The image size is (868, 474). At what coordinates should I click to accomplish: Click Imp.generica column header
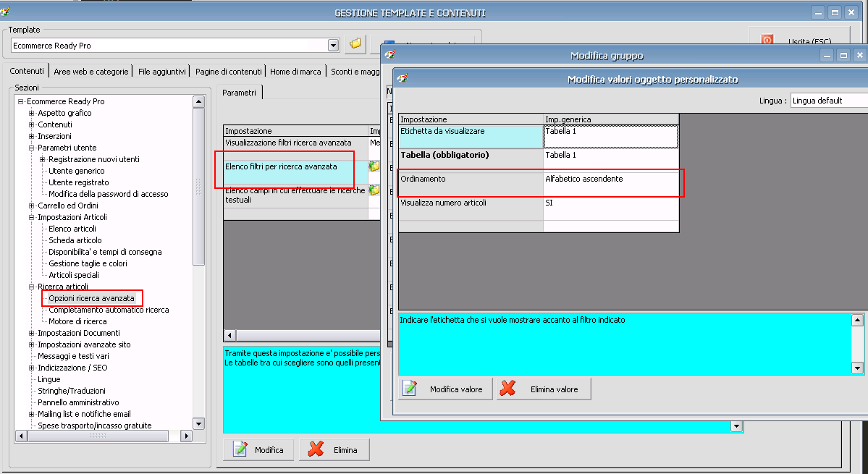[611, 119]
